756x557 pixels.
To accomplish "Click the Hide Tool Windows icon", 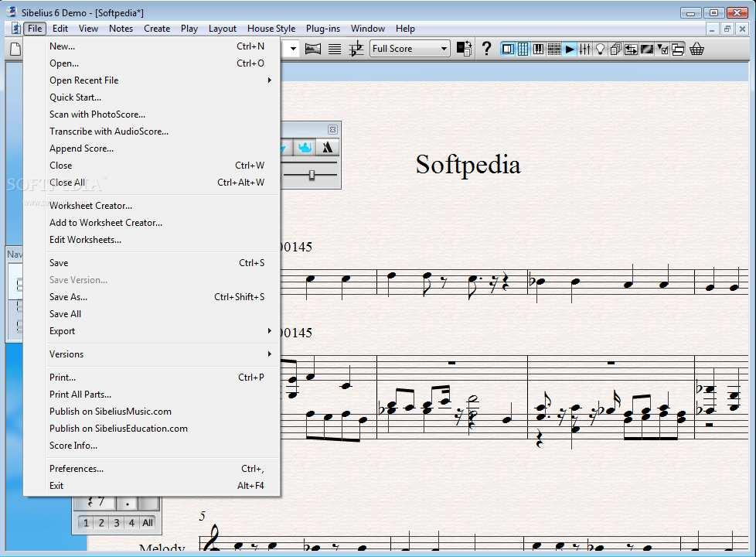I will tap(678, 49).
